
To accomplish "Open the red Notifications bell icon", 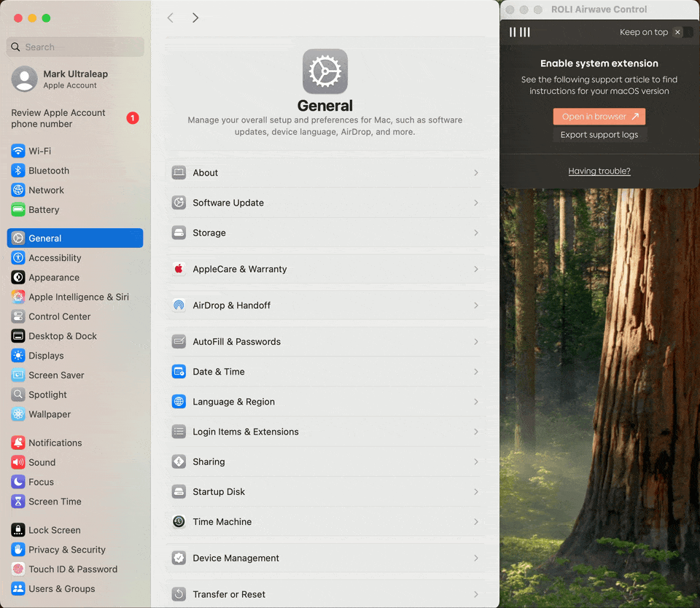I will tap(17, 443).
